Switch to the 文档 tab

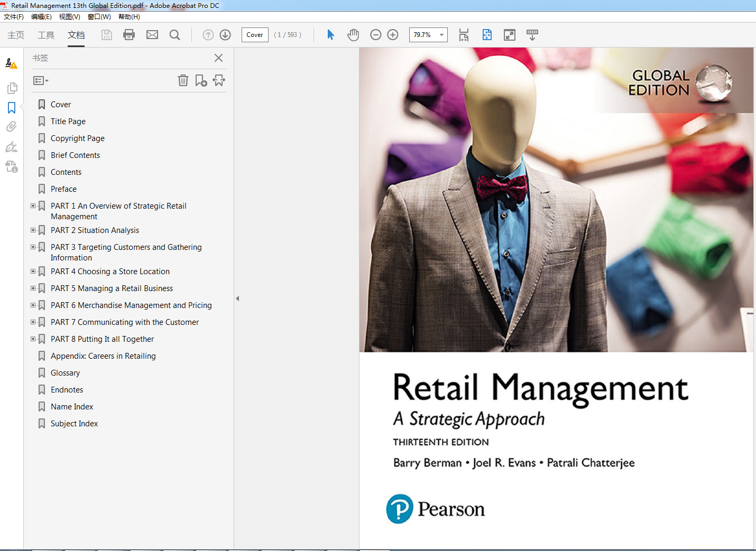click(x=76, y=35)
